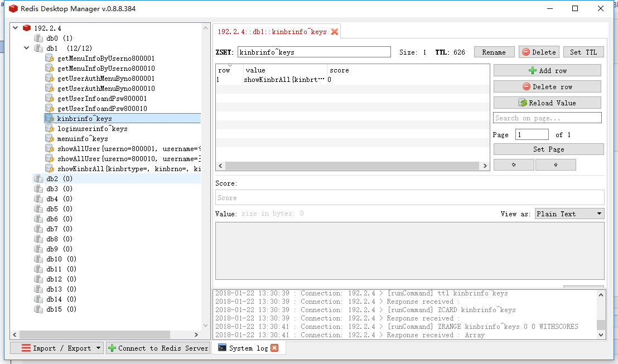
Task: Click the db15 database icon
Action: click(38, 309)
